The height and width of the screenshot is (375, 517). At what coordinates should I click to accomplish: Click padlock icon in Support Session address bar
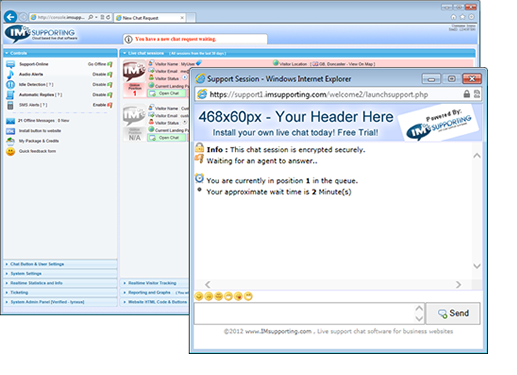(467, 94)
